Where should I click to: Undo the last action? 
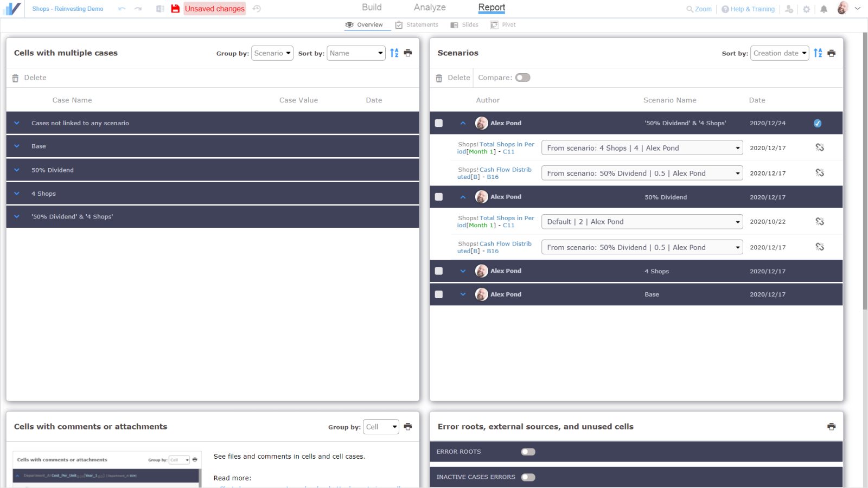pos(122,9)
